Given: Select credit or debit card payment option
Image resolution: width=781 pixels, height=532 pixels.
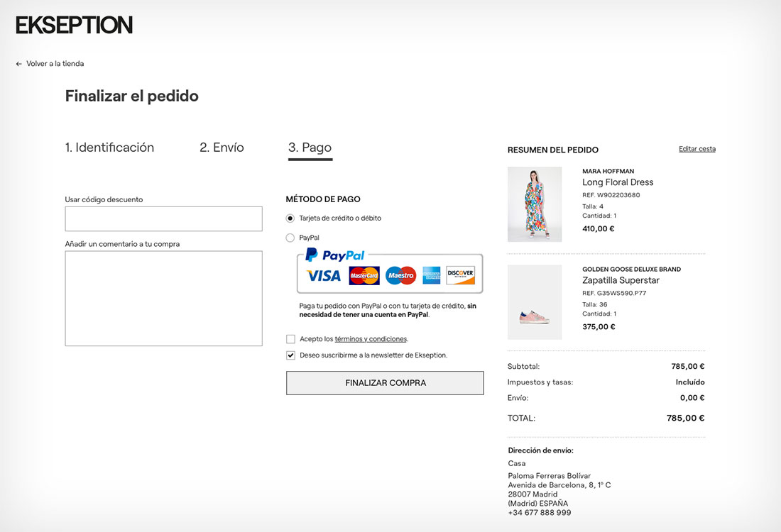Looking at the screenshot, I should [x=290, y=218].
